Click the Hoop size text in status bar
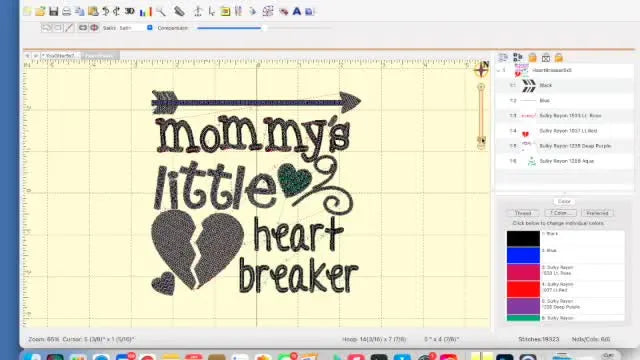Viewport: 640px width, 360px height. (x=374, y=339)
